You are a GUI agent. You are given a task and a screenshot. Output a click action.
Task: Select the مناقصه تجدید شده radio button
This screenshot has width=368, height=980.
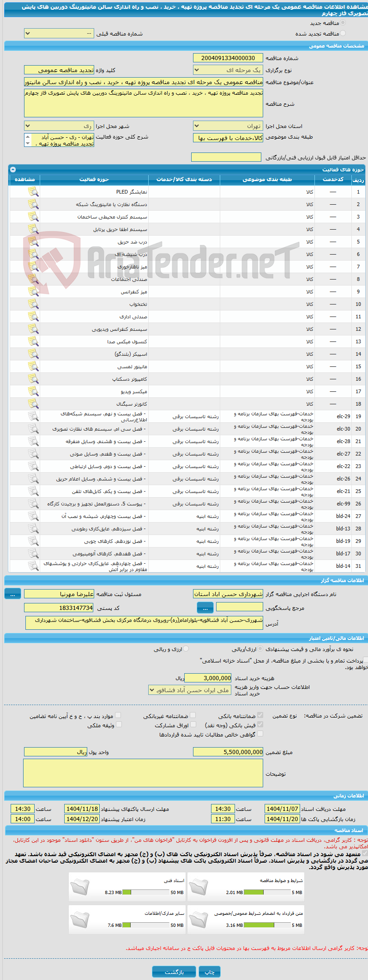pyautogui.click(x=343, y=33)
